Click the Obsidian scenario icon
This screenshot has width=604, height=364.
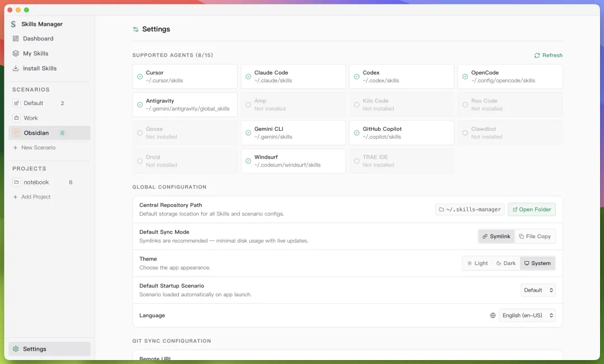[x=17, y=133]
